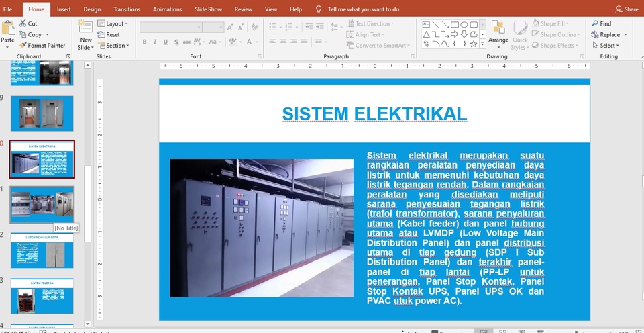
Task: Toggle Bold formatting
Action: click(145, 42)
